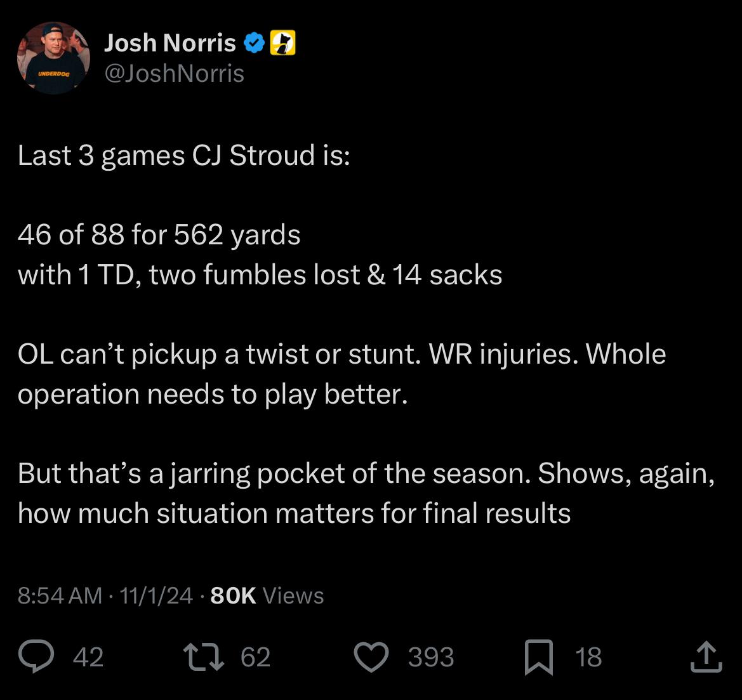Click the "Last 3 games CJ Stroud is:" line
The image size is (742, 700).
(x=184, y=155)
